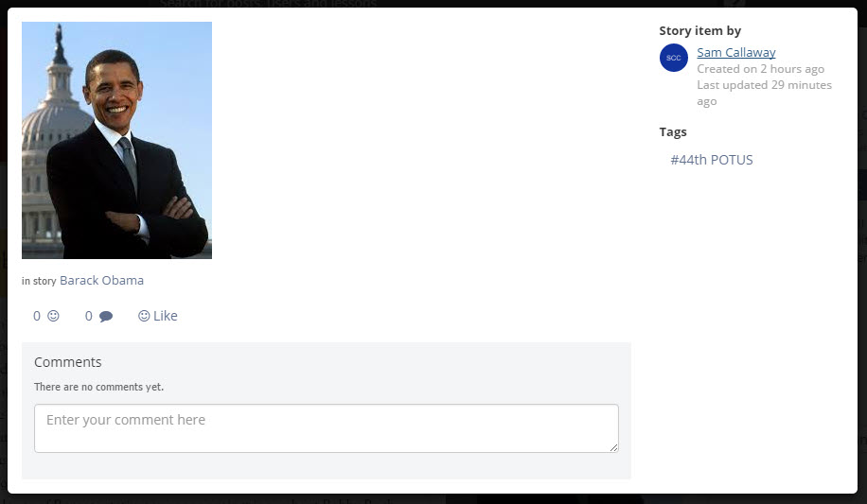
Task: Click the Tags section heading
Action: click(673, 132)
